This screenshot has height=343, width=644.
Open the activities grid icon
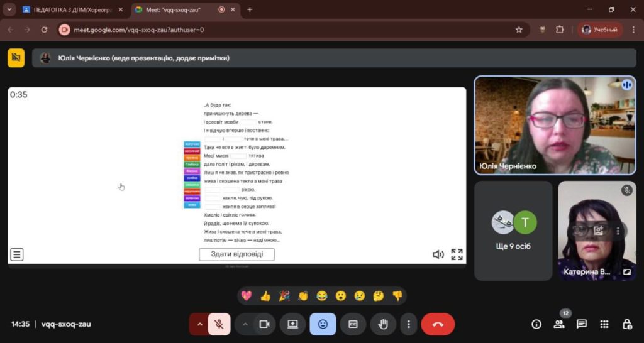(x=604, y=324)
